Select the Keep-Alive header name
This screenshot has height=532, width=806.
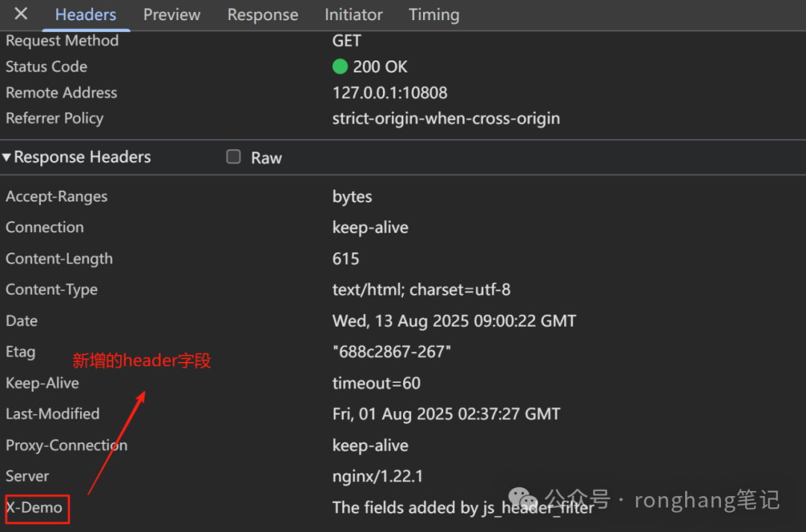(42, 383)
